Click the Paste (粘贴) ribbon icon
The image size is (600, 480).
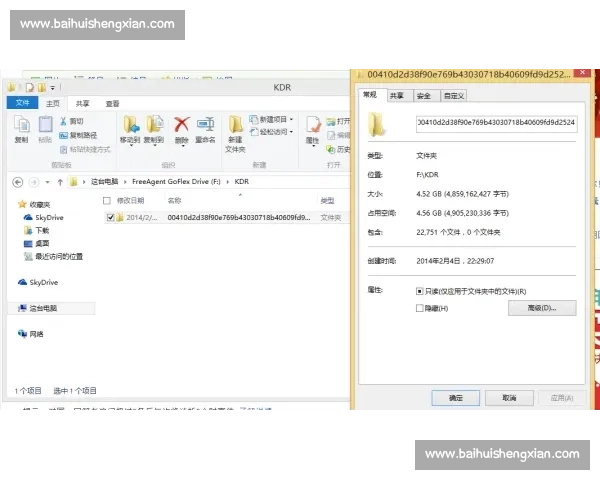point(45,129)
